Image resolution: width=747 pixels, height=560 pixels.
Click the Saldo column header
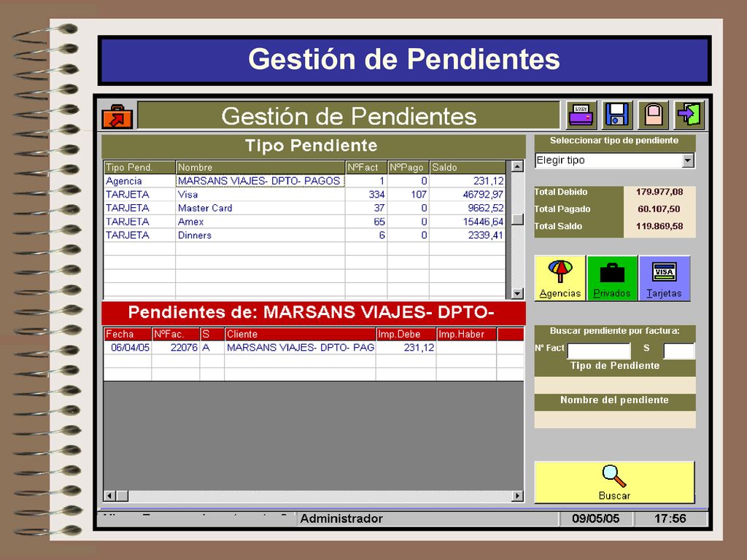click(468, 168)
